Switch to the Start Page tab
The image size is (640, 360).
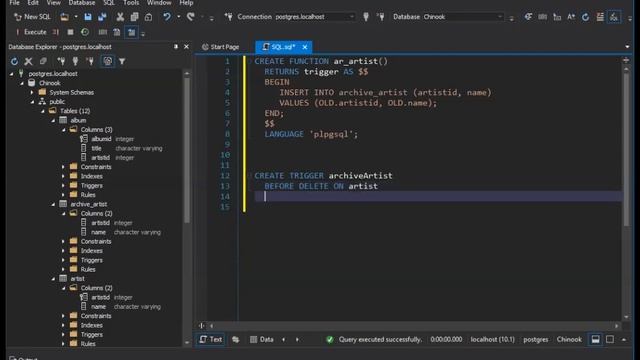coord(221,47)
